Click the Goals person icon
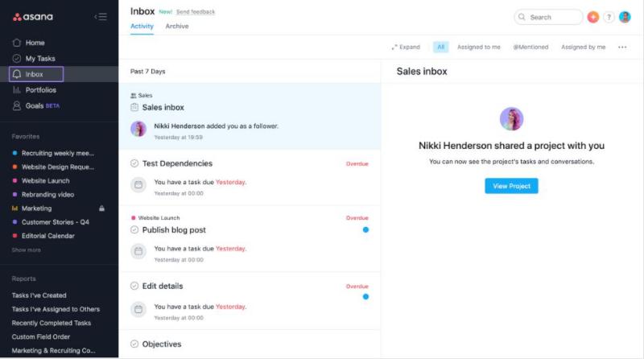 coord(16,105)
